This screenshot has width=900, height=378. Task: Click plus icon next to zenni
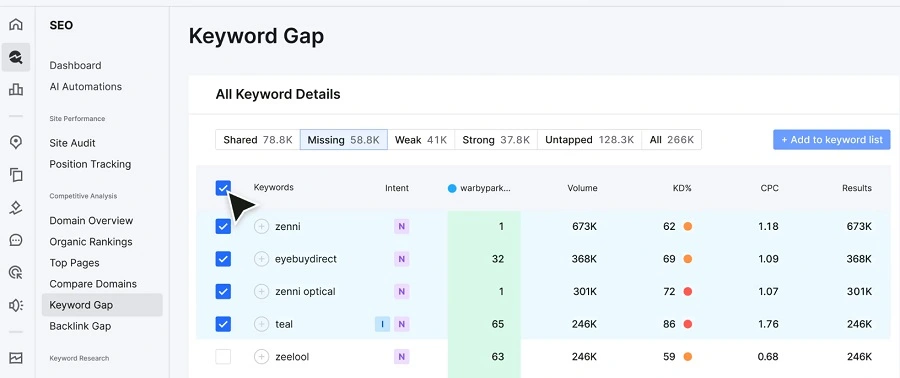click(x=261, y=227)
